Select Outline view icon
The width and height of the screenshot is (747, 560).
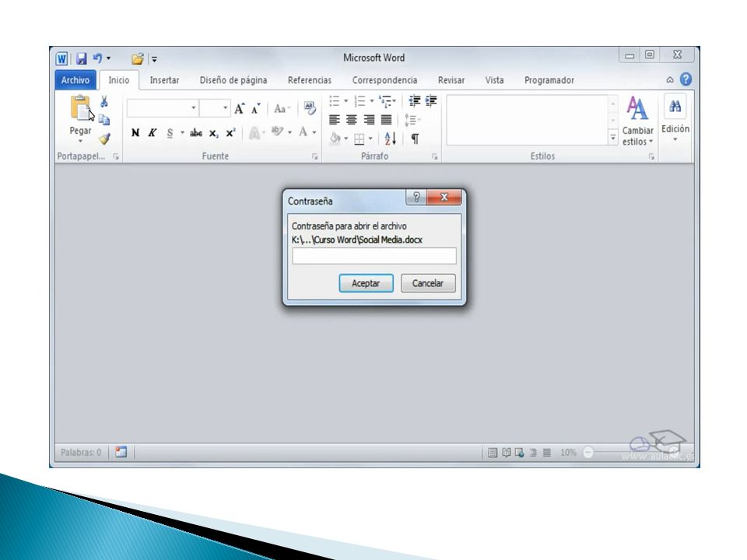point(533,453)
